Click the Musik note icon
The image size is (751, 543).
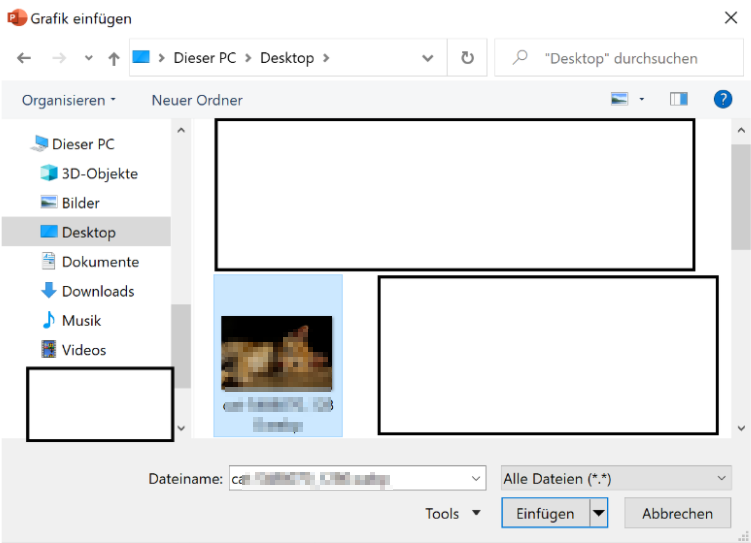click(49, 320)
